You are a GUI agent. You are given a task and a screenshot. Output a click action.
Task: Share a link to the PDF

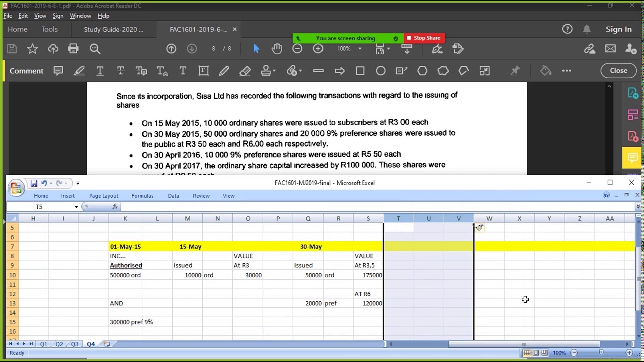[x=589, y=49]
